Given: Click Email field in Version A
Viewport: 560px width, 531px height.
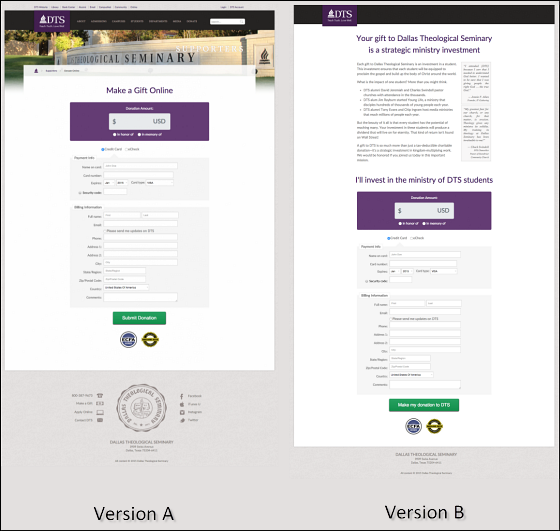Looking at the screenshot, I should pyautogui.click(x=140, y=224).
